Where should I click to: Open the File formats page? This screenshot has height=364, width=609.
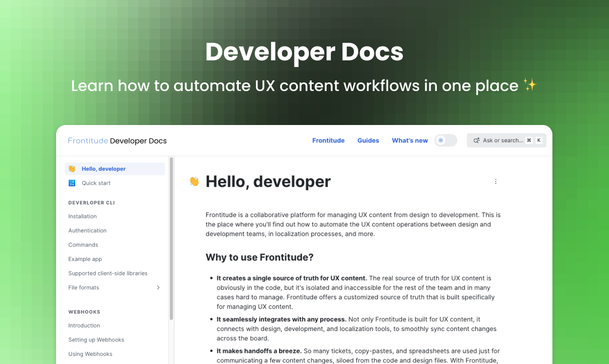pos(83,287)
